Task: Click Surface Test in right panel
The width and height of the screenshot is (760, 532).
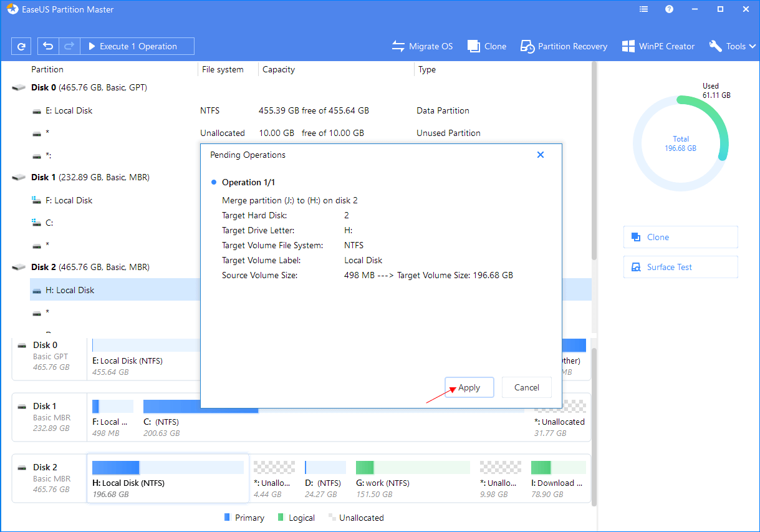Action: point(680,267)
